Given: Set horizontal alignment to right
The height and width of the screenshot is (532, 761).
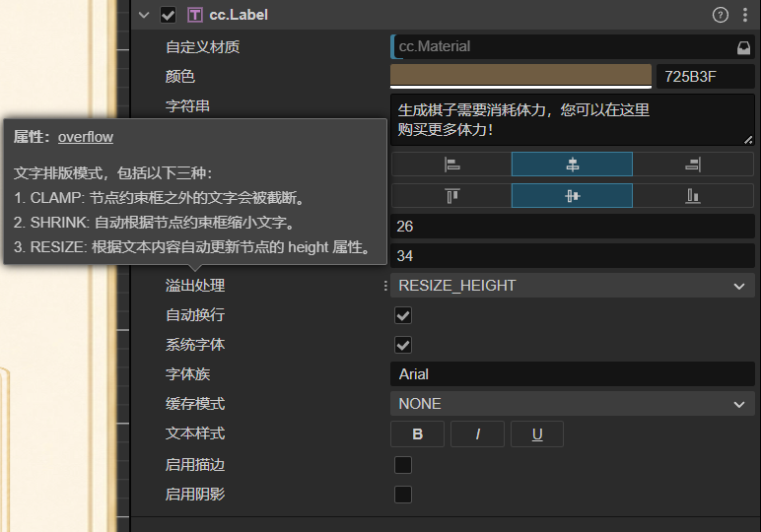Looking at the screenshot, I should click(x=693, y=165).
